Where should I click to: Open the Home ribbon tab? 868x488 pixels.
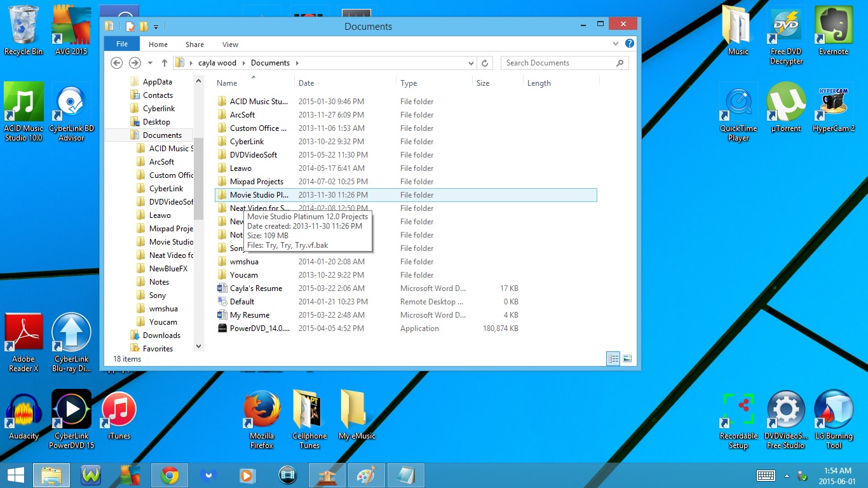[158, 44]
